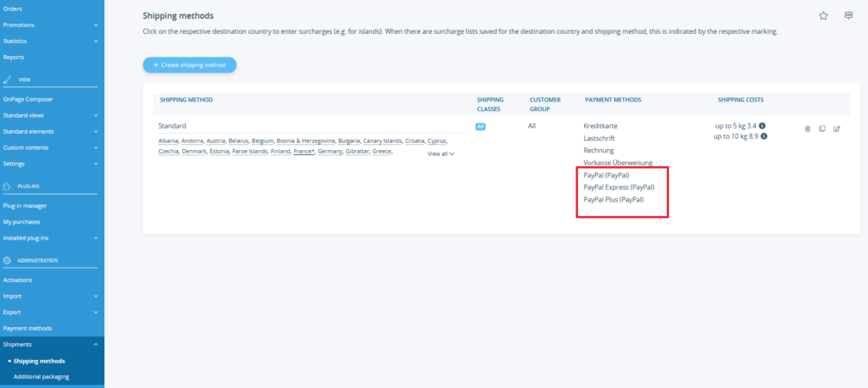868x388 pixels.
Task: Select Shipping methods submenu item
Action: (39, 361)
